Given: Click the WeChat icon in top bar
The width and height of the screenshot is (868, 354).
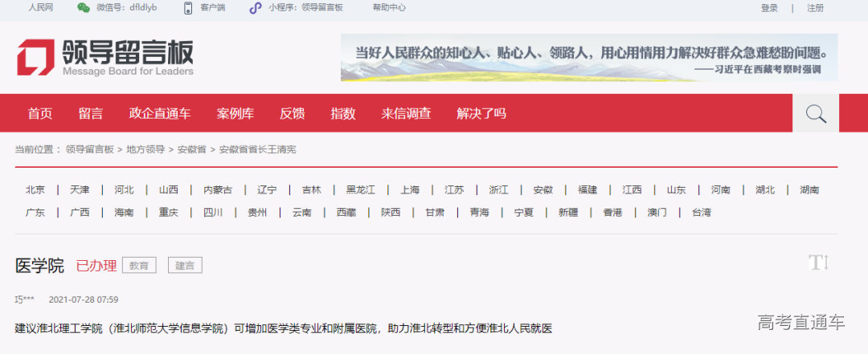Looking at the screenshot, I should [84, 8].
